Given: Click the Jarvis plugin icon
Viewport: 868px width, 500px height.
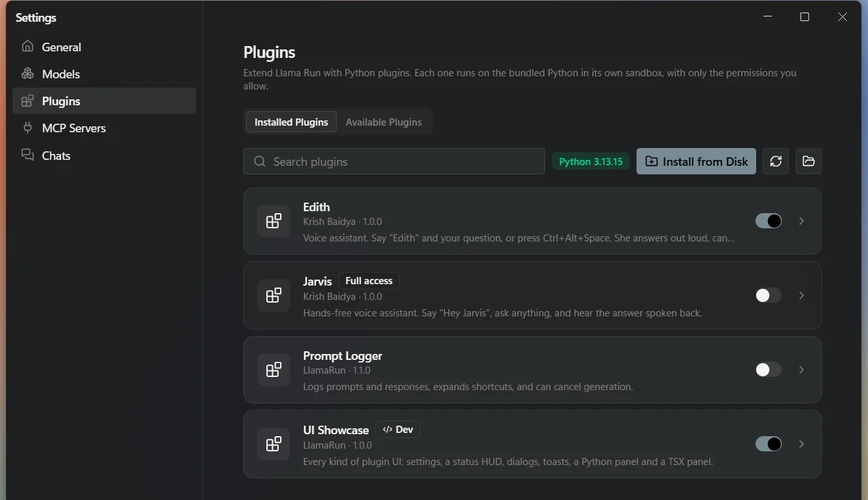Looking at the screenshot, I should tap(274, 295).
